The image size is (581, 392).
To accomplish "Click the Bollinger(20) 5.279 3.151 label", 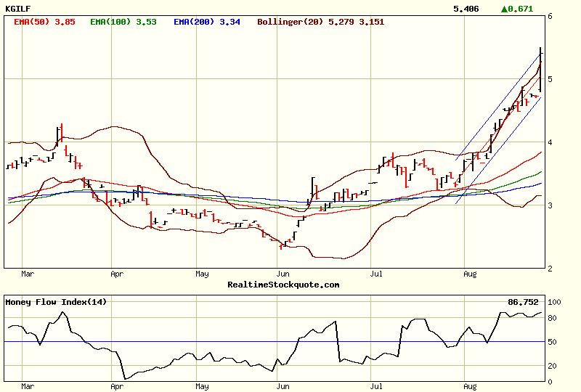I will click(320, 22).
